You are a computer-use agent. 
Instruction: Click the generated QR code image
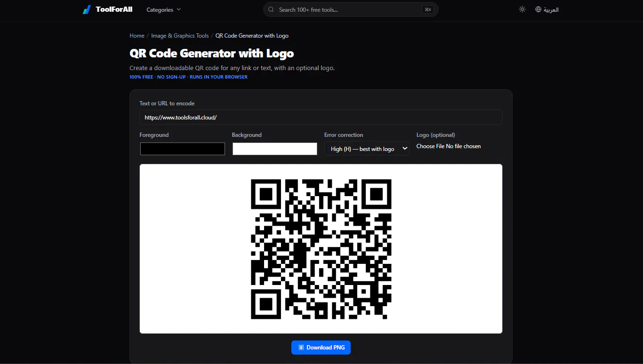pos(321,249)
